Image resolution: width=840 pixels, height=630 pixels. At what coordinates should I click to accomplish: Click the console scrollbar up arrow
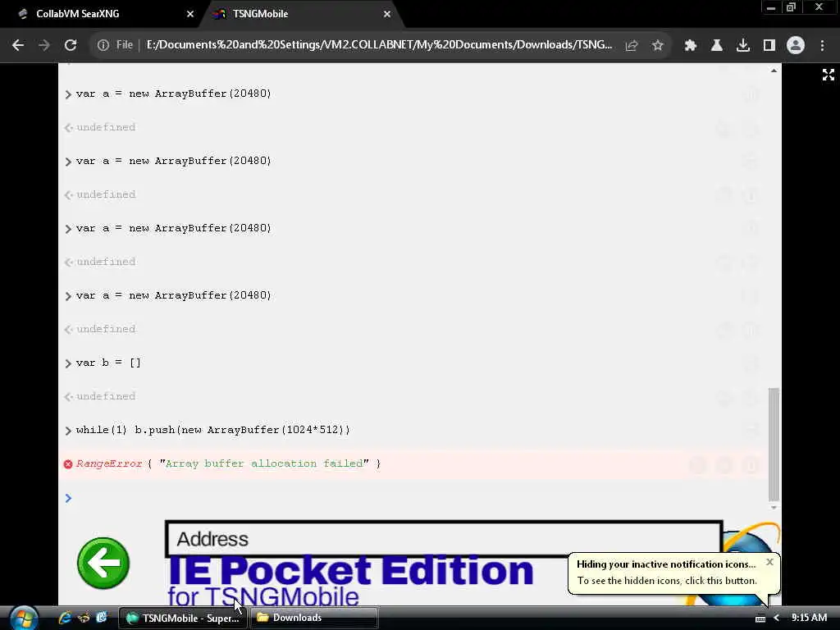click(774, 71)
